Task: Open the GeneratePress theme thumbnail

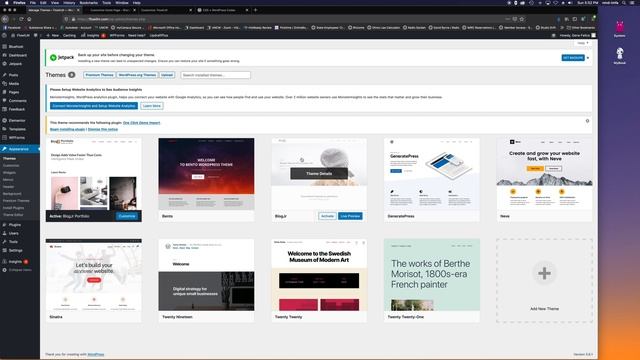Action: (x=431, y=174)
